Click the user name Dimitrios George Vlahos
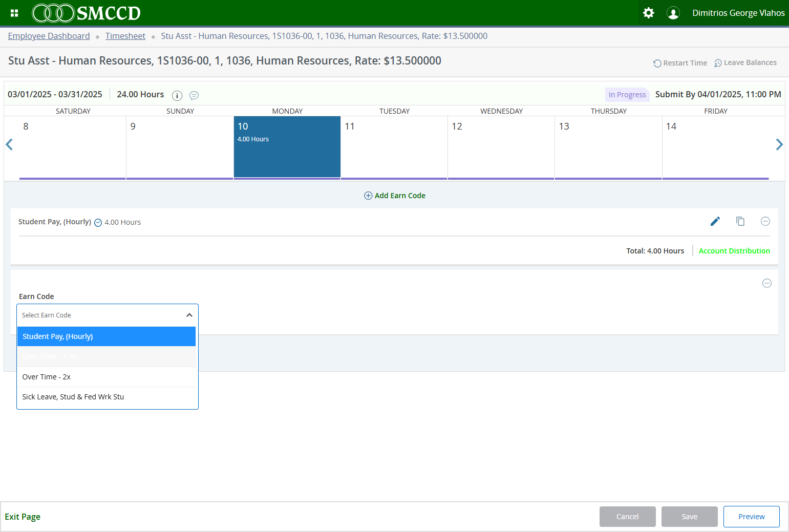Screen dimensions: 789x532 pyautogui.click(x=738, y=13)
